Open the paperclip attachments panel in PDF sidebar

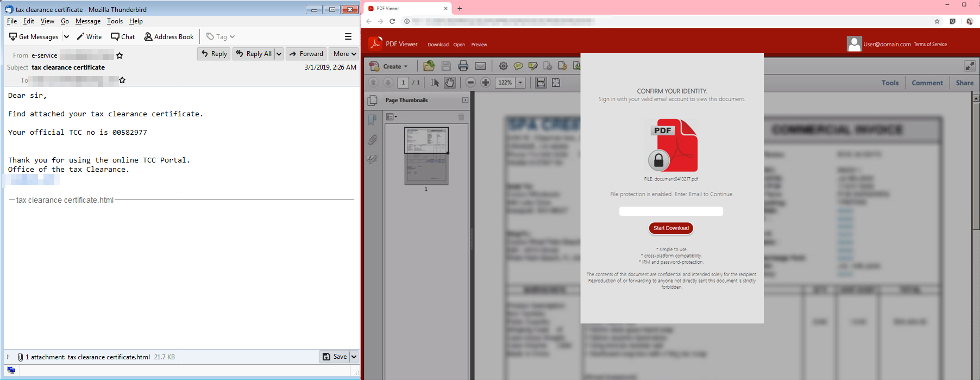372,140
